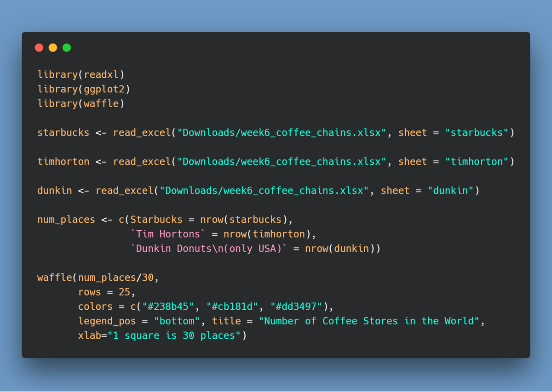Click the num_places/30 argument in waffle call
Screen dimensions: 552x392
point(115,278)
